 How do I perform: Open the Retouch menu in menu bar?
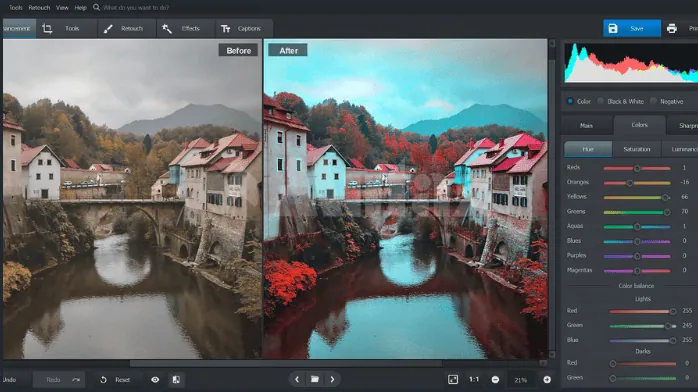[39, 8]
